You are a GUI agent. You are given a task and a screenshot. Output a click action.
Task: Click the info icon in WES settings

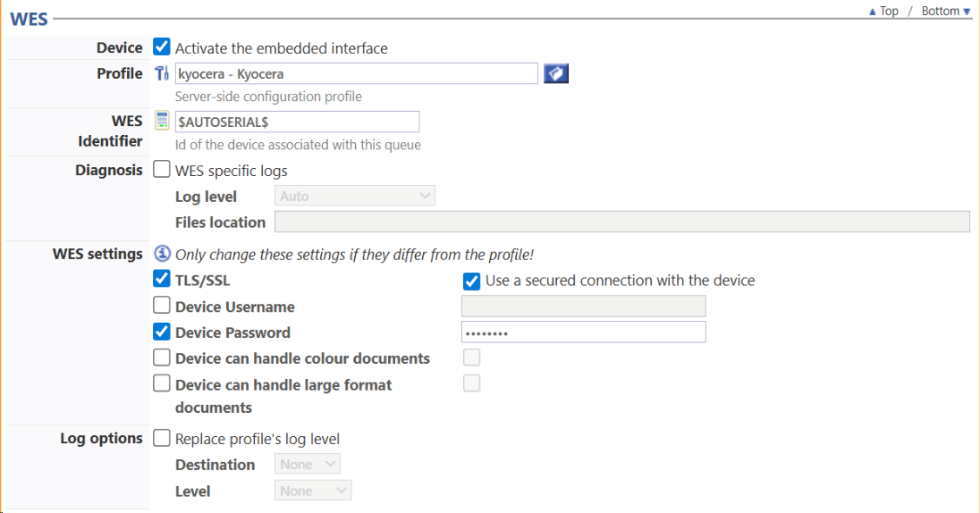pyautogui.click(x=162, y=254)
